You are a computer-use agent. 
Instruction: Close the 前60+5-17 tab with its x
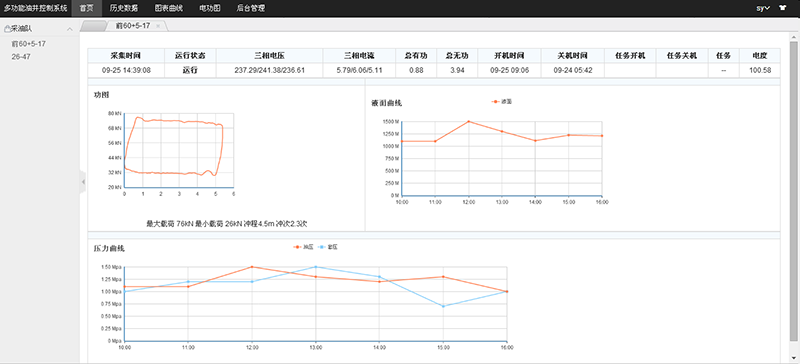[x=158, y=26]
